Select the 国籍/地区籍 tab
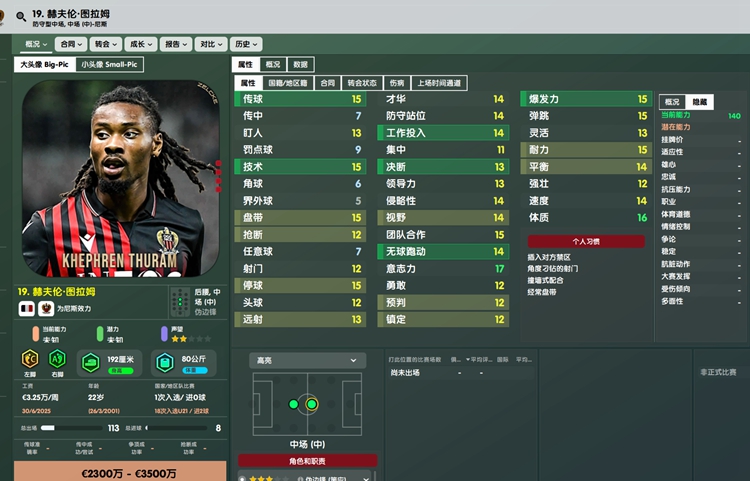The width and height of the screenshot is (750, 481). click(287, 83)
